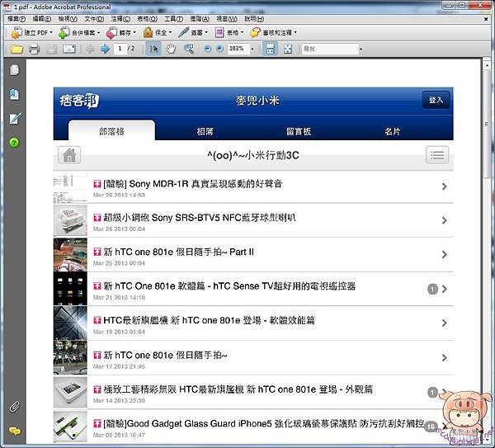
Task: Switch to the 相簿 tab
Action: click(x=205, y=131)
